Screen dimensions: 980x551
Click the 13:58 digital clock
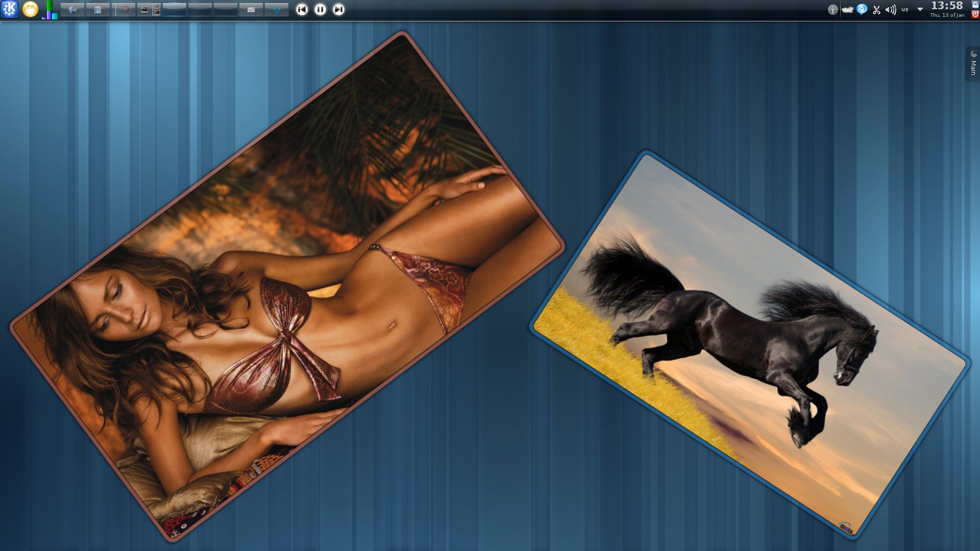[x=947, y=6]
